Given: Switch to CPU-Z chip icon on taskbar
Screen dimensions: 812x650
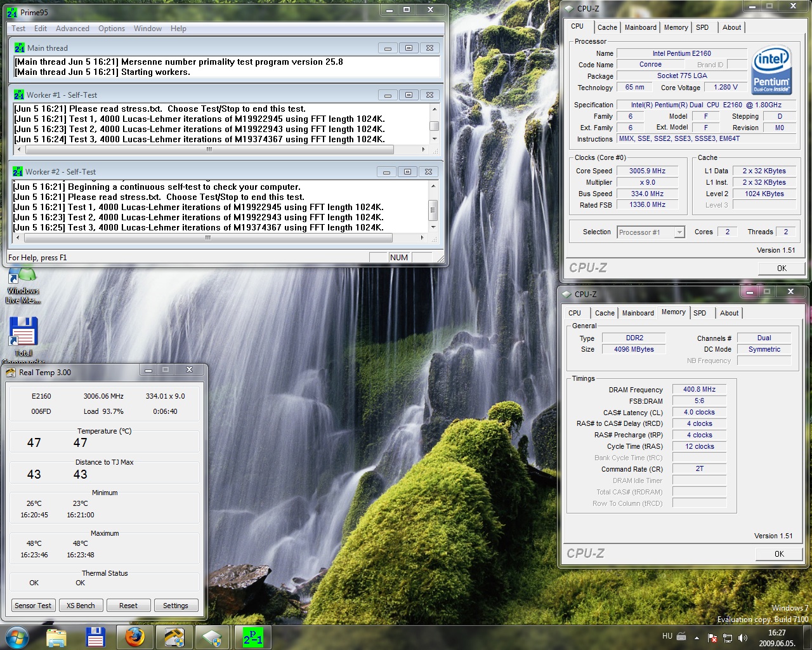Looking at the screenshot, I should pos(213,637).
